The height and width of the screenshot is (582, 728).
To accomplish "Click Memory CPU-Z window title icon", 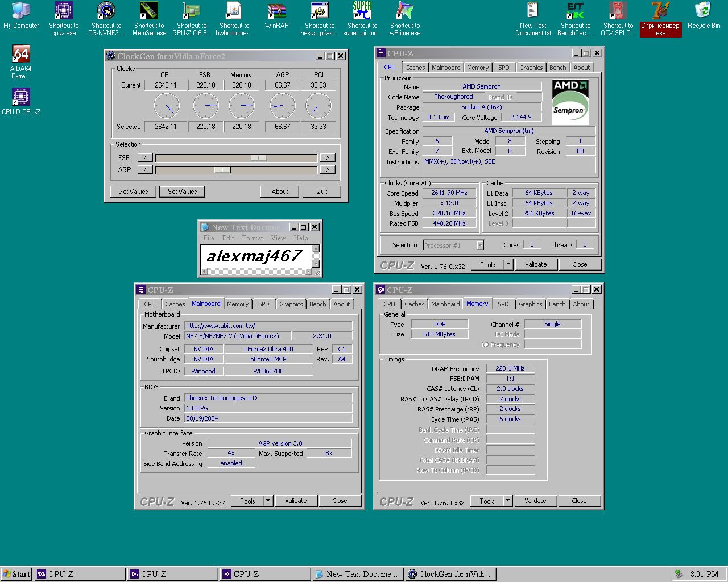I will pos(380,289).
